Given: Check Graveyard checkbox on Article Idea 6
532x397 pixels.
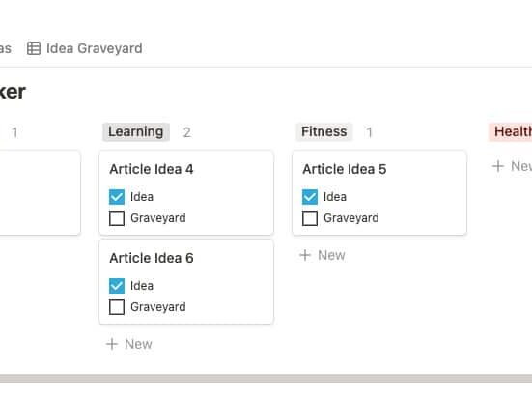Looking at the screenshot, I should click(117, 307).
